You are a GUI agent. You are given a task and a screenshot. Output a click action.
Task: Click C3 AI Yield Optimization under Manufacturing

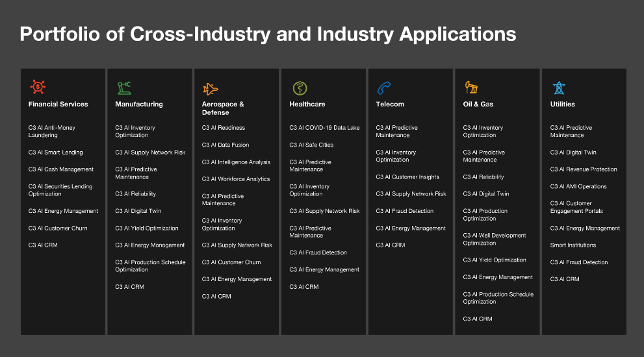(147, 228)
